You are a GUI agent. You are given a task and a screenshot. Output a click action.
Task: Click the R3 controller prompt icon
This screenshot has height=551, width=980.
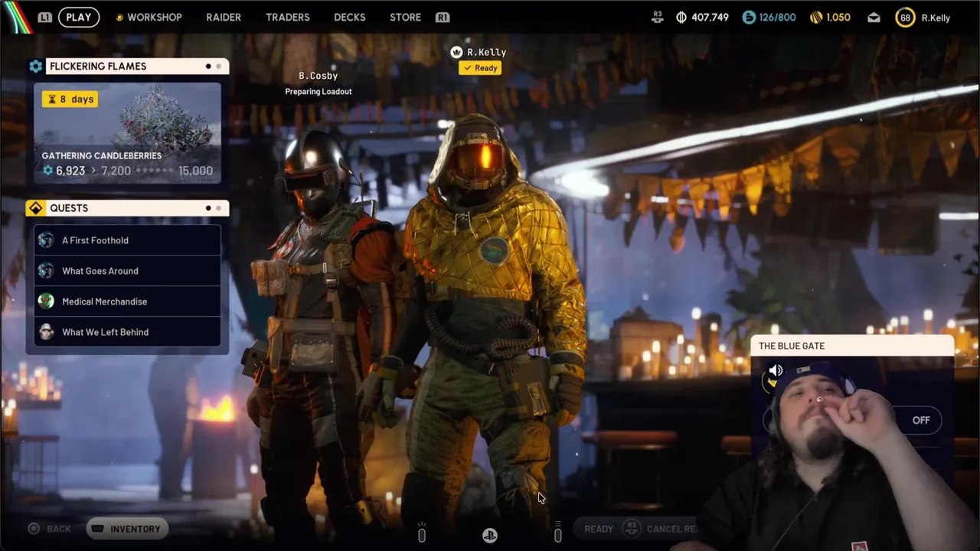[x=657, y=17]
